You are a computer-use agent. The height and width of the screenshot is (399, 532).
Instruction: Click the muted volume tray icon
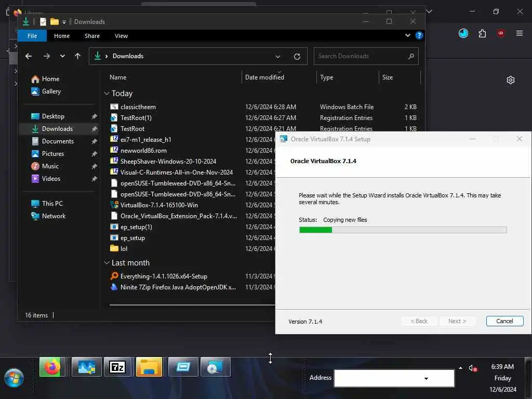point(473,368)
